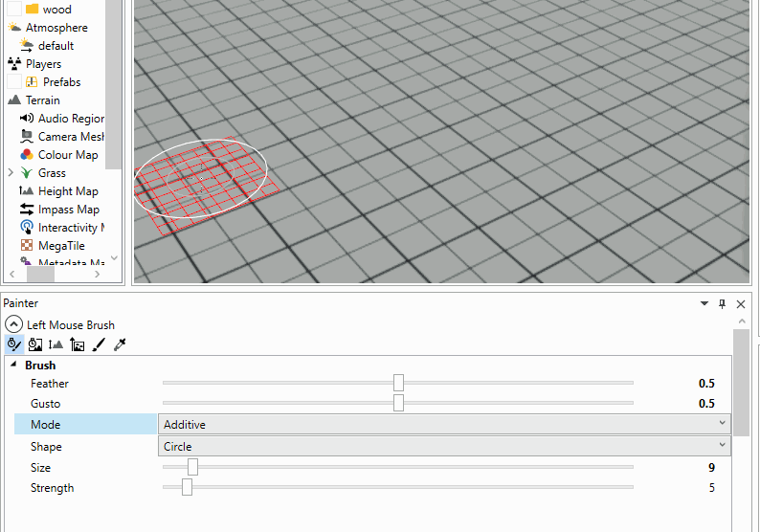Click the Strength value 5
The width and height of the screenshot is (760, 532).
click(x=711, y=487)
